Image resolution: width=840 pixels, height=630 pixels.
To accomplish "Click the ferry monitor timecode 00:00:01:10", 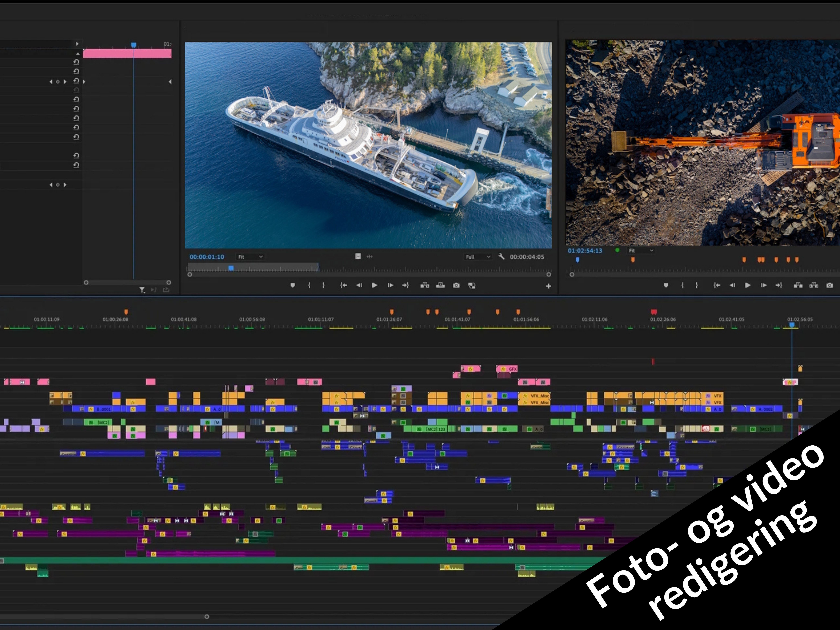I will point(207,257).
